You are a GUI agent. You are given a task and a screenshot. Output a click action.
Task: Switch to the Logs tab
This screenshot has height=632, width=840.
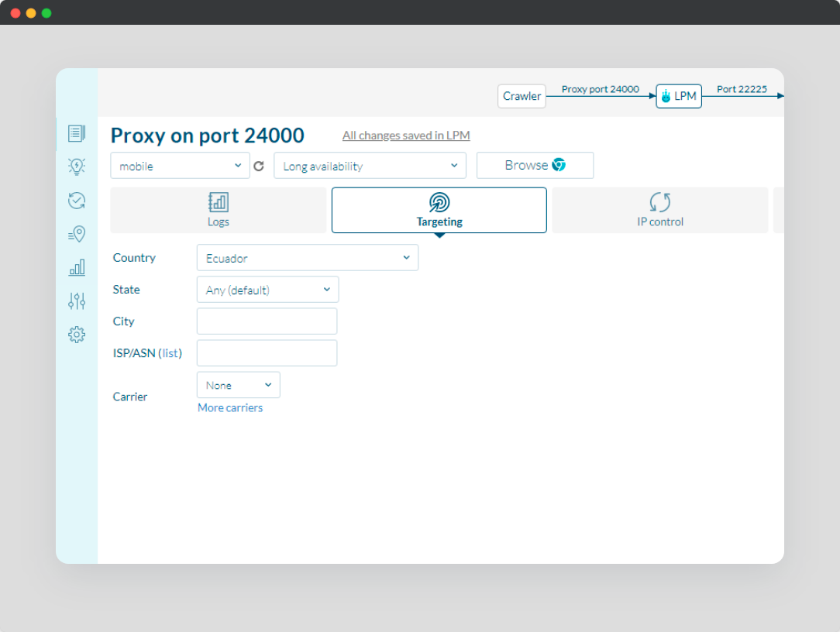[x=219, y=210]
